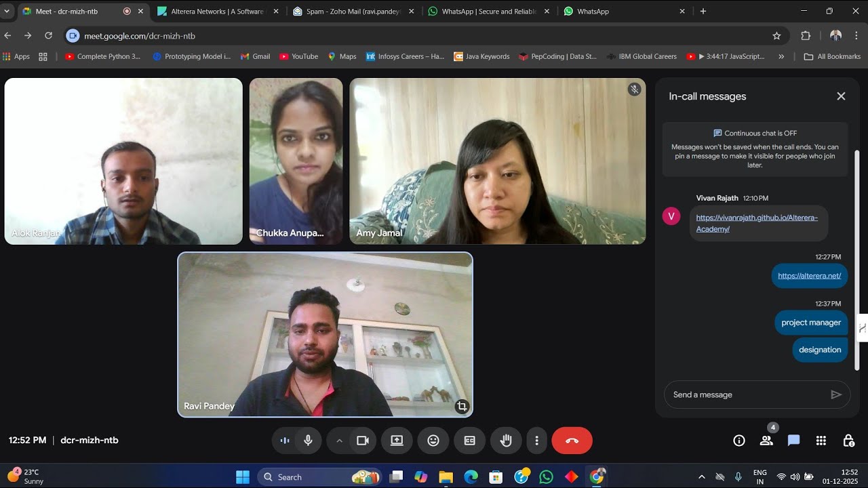Open the IBM Global Careers bookmark
This screenshot has width=868, height=488.
point(642,56)
